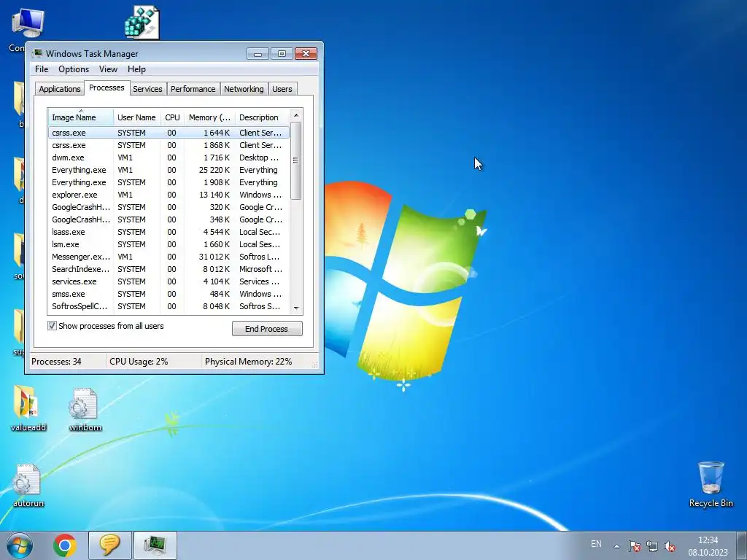This screenshot has width=747, height=560.
Task: Show hidden tray icons arrow
Action: click(x=616, y=546)
